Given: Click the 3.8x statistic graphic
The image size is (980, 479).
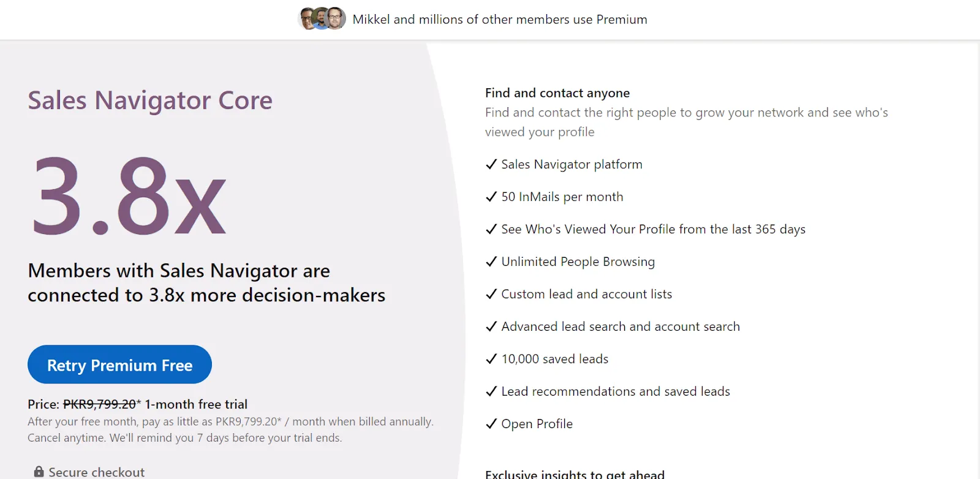Looking at the screenshot, I should click(x=127, y=196).
